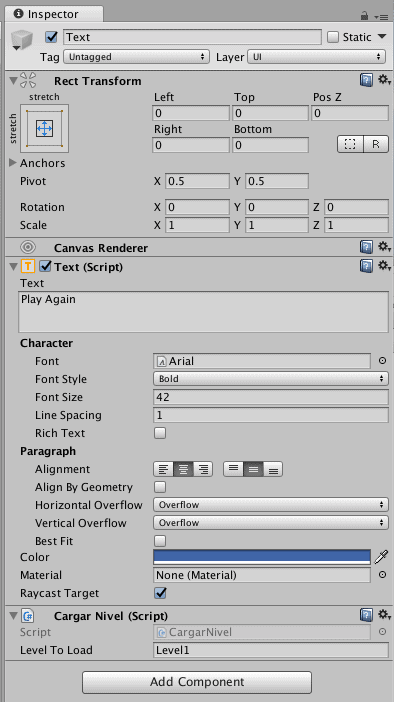Open the Font object picker circle
Viewport: 394px width, 702px height.
click(382, 360)
